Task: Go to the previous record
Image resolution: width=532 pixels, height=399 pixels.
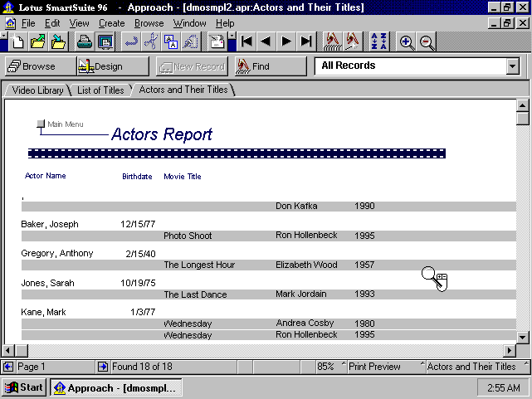Action: (x=266, y=41)
